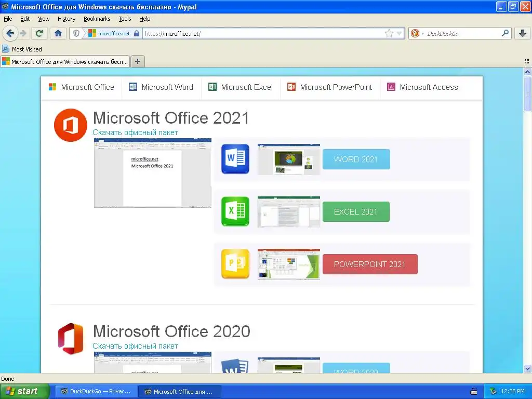Click the red Office 2020 logo
Viewport: 532px width, 399px height.
(x=71, y=339)
